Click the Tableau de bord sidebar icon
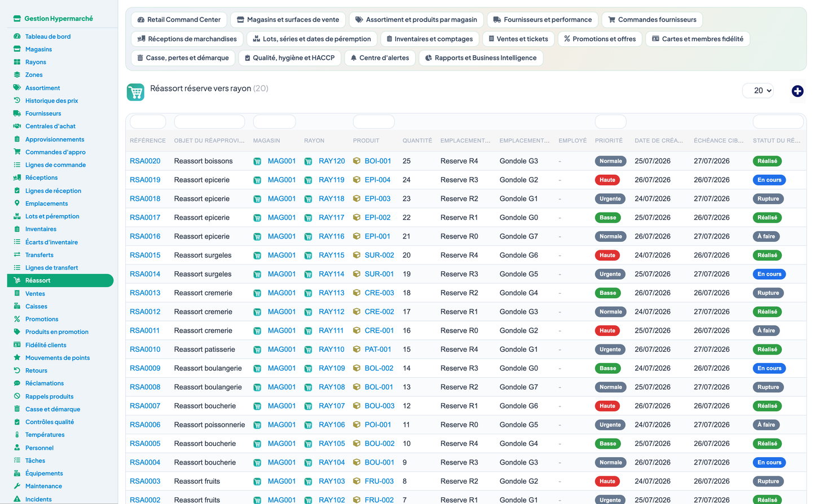The image size is (815, 504). tap(17, 37)
